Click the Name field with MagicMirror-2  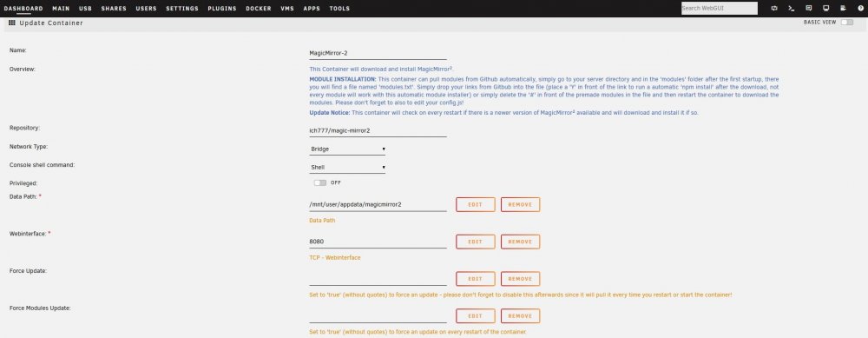point(378,53)
